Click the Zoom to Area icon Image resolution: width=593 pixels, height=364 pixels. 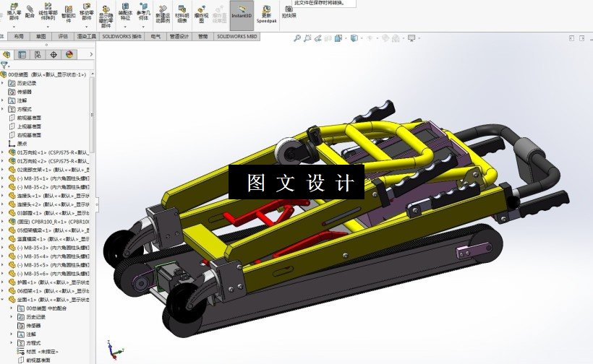tap(307, 38)
